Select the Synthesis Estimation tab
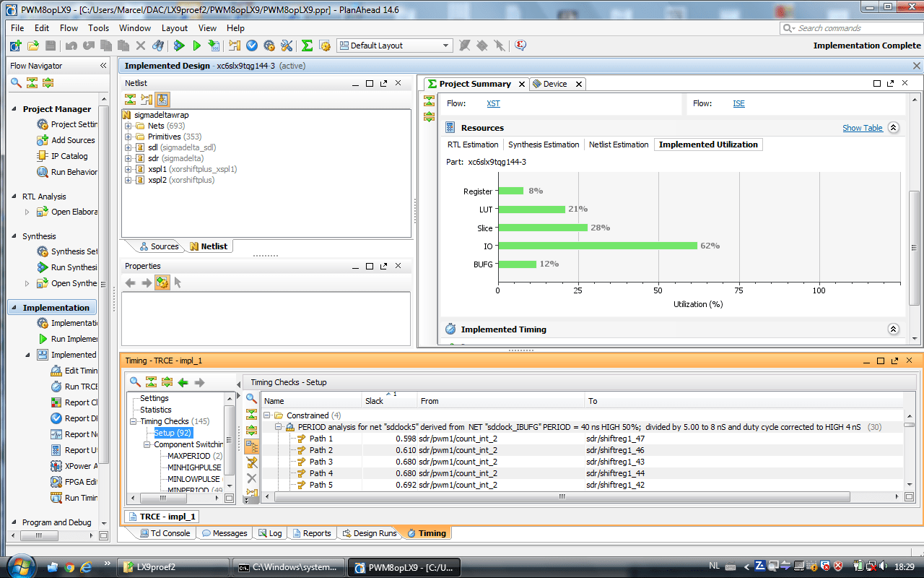The width and height of the screenshot is (924, 578). click(544, 144)
